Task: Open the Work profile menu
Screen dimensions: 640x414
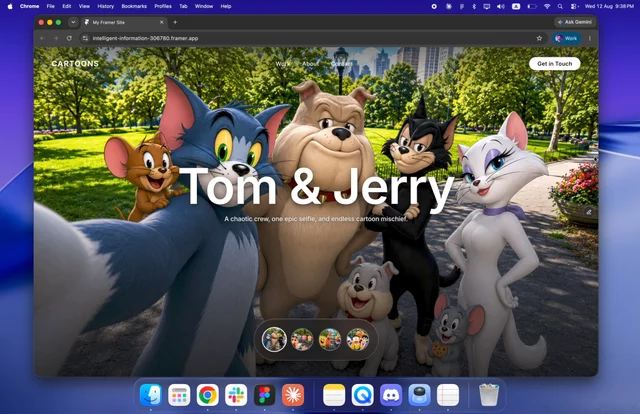Action: click(567, 38)
